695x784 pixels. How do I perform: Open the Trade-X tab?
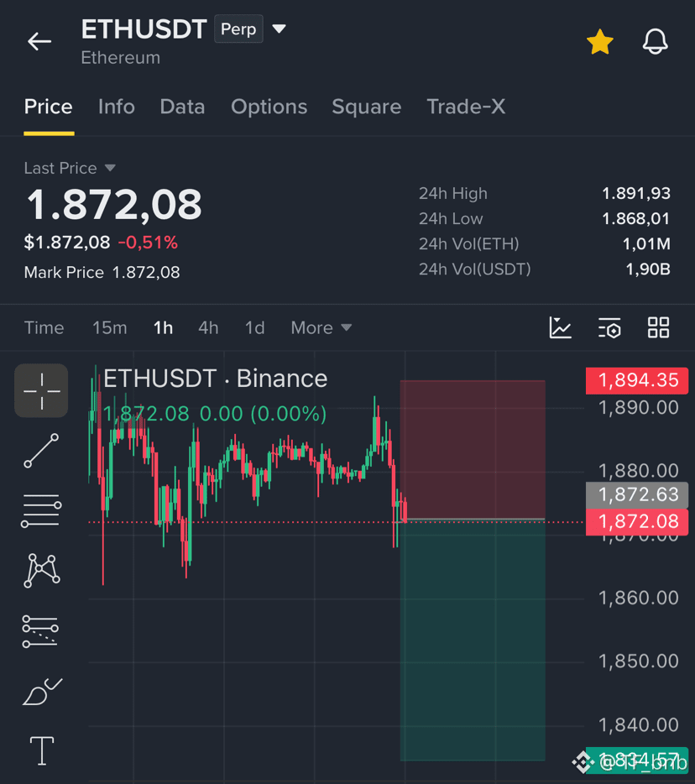(466, 107)
